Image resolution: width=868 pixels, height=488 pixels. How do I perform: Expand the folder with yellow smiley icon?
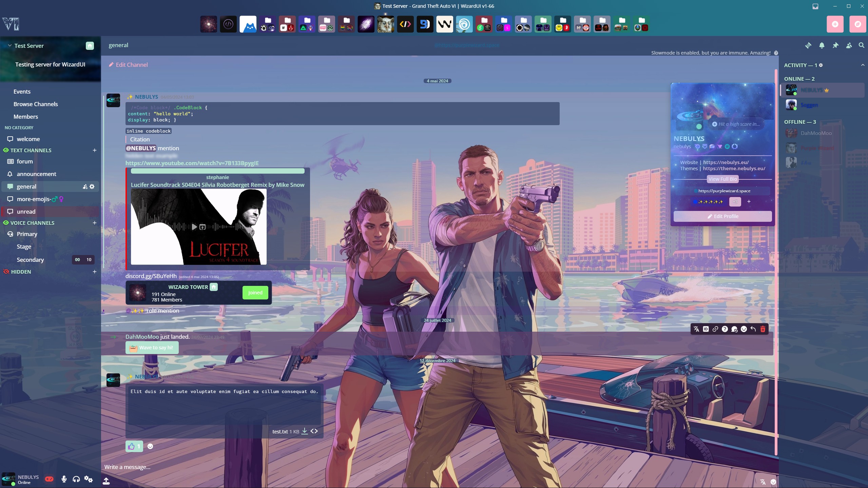[563, 24]
